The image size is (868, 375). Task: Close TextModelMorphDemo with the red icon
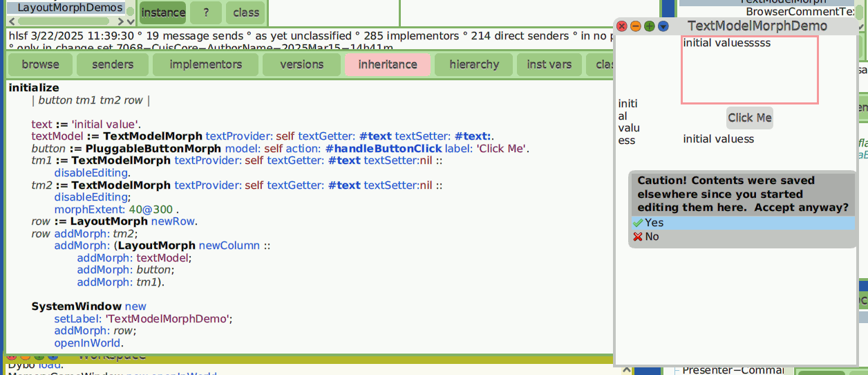(x=622, y=26)
